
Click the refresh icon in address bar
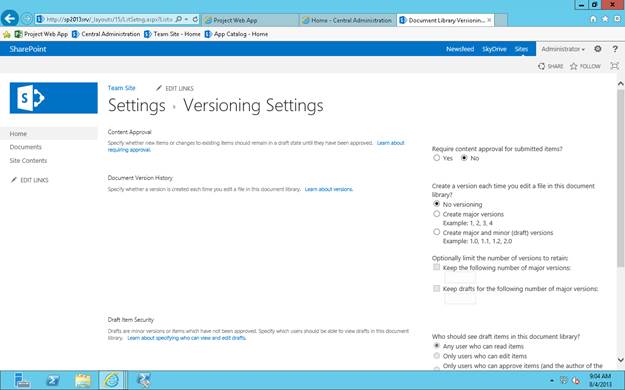tap(195, 19)
